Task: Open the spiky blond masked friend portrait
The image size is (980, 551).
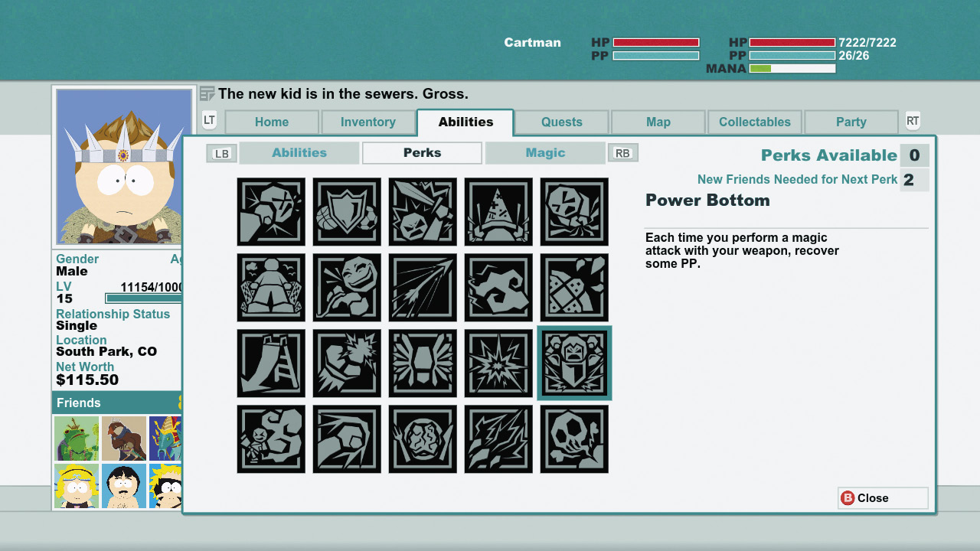Action: pyautogui.click(x=165, y=486)
